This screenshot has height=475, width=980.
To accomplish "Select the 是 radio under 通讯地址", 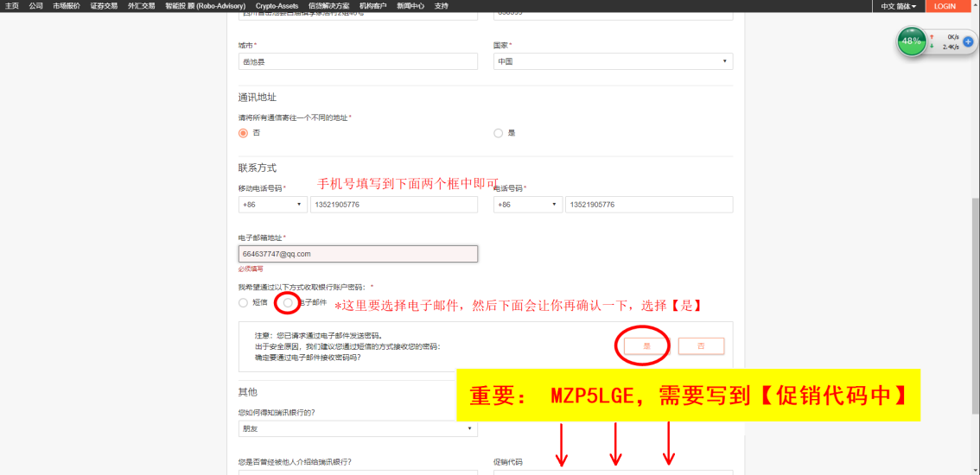I will [498, 133].
